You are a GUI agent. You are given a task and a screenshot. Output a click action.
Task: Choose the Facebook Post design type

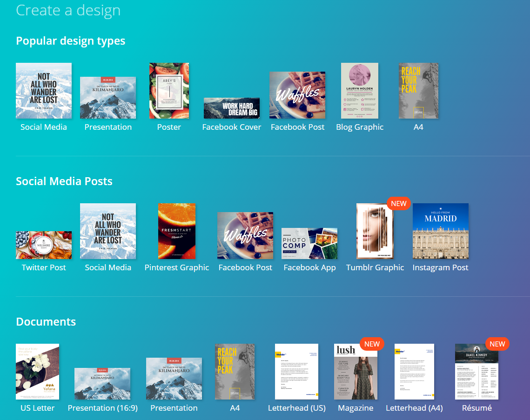(x=297, y=95)
